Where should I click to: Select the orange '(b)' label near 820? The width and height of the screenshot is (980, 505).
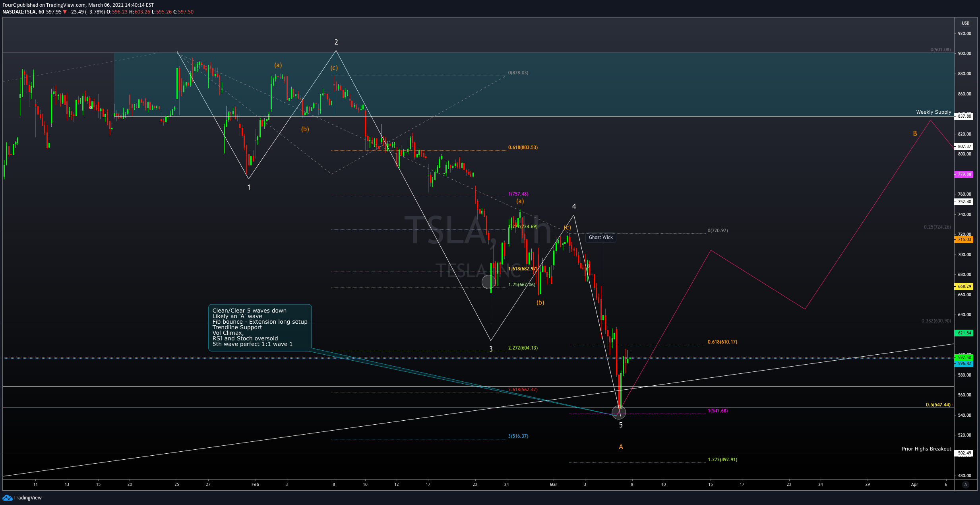(305, 129)
